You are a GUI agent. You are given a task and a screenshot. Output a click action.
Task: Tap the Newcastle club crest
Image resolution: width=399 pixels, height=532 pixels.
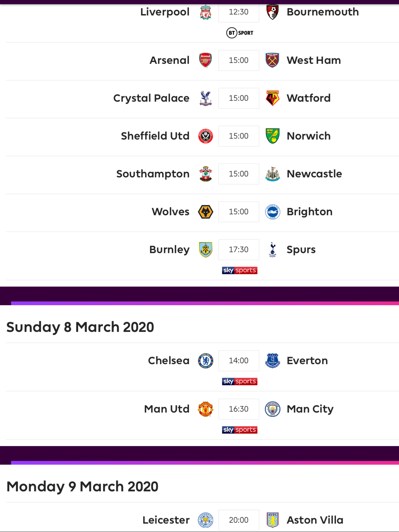(x=272, y=174)
